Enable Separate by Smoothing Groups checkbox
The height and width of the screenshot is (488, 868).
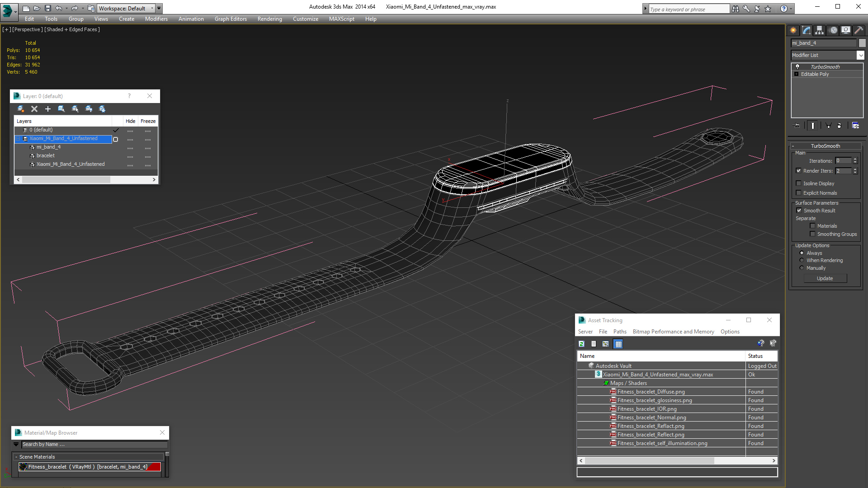tap(812, 234)
